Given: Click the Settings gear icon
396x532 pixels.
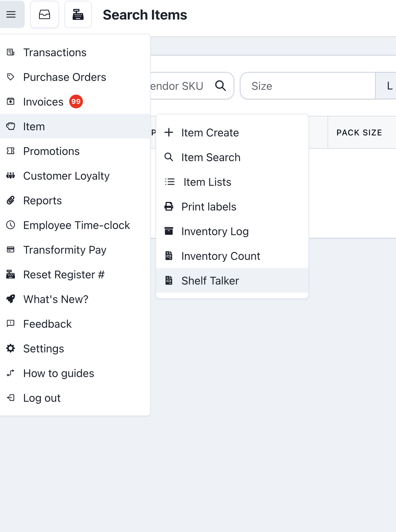Looking at the screenshot, I should click(x=11, y=348).
